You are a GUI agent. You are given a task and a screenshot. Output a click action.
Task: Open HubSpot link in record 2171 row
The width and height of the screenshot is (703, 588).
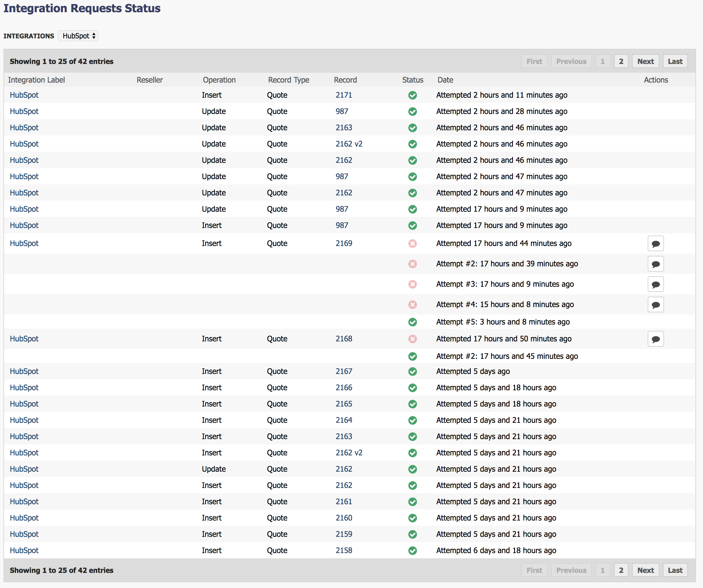(24, 95)
